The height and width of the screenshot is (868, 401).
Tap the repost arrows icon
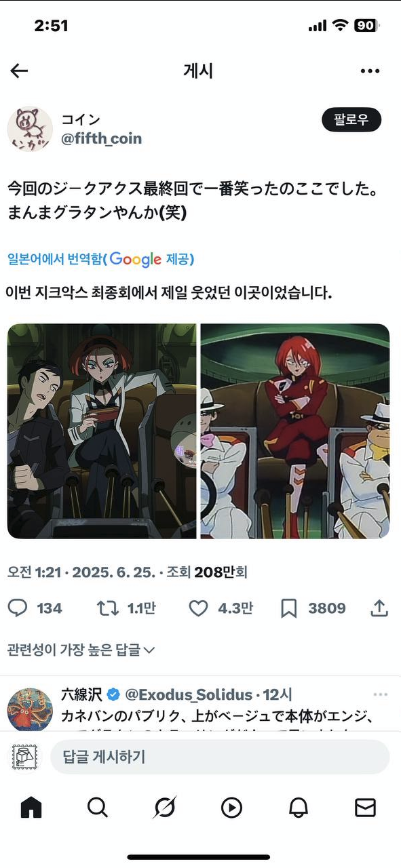[x=107, y=608]
